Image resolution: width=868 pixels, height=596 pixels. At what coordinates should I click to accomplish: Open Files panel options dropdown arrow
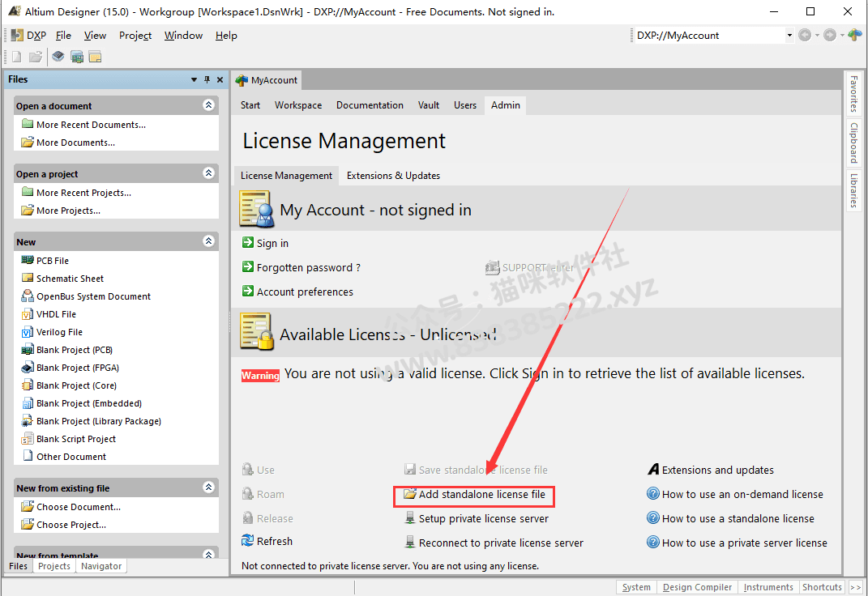click(x=194, y=79)
